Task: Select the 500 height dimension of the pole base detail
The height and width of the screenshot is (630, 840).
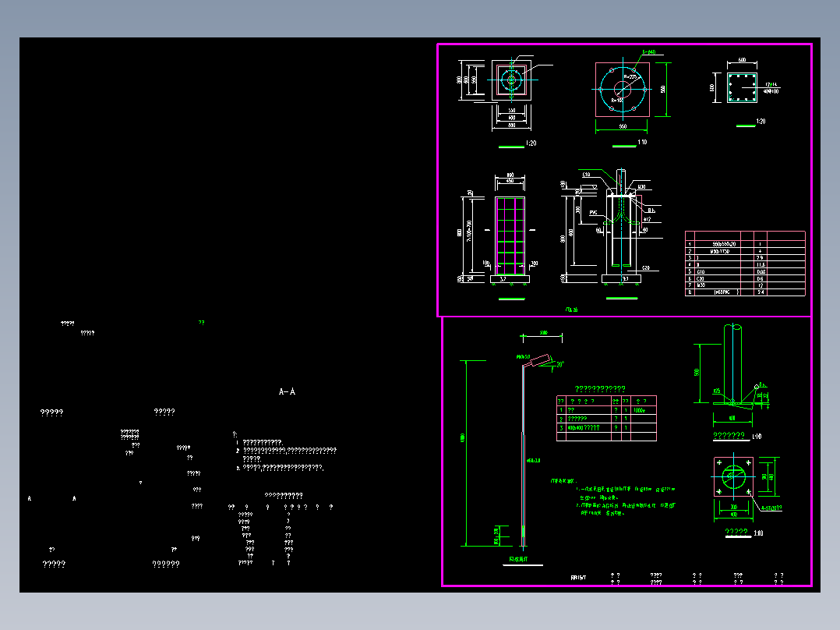Action: [x=697, y=372]
